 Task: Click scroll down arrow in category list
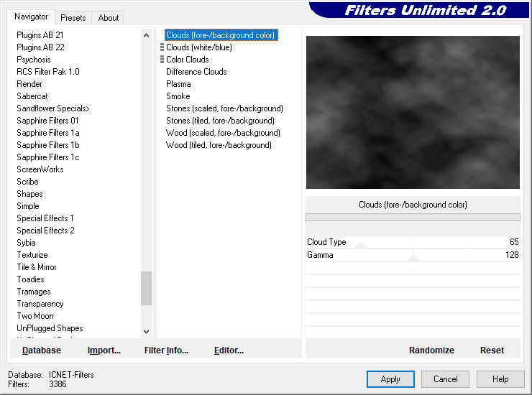point(146,332)
